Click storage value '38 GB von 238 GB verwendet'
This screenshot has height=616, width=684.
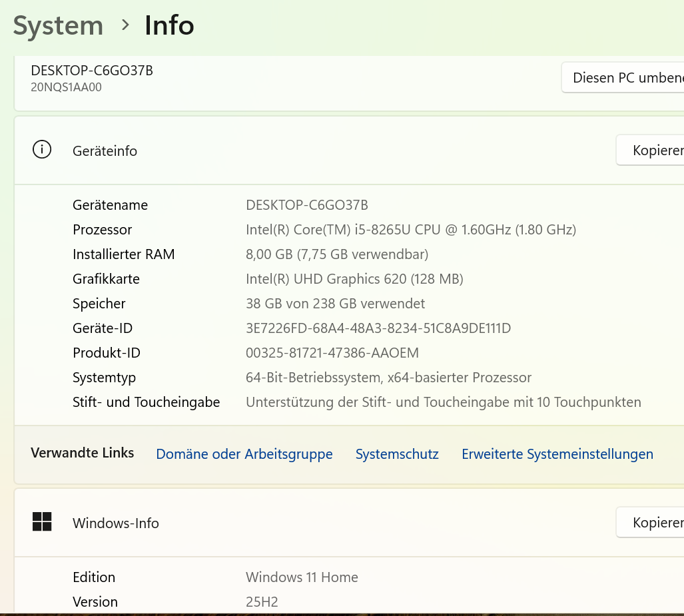pyautogui.click(x=336, y=304)
